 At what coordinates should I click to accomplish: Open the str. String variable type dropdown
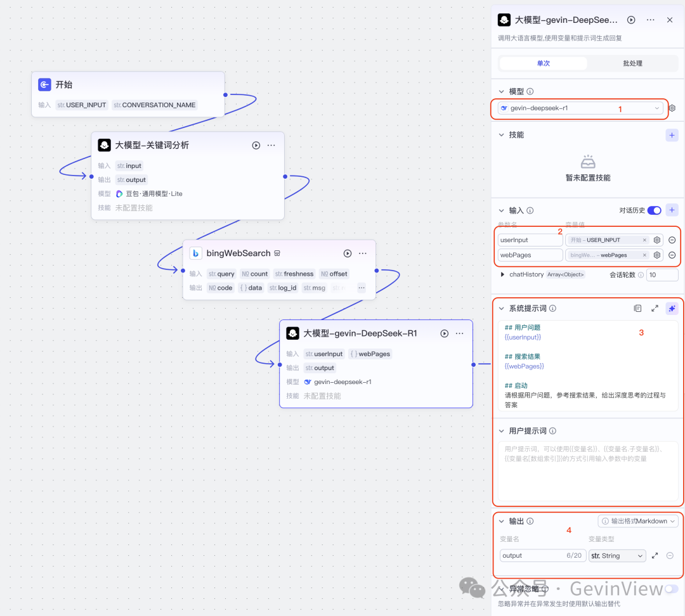coord(616,556)
